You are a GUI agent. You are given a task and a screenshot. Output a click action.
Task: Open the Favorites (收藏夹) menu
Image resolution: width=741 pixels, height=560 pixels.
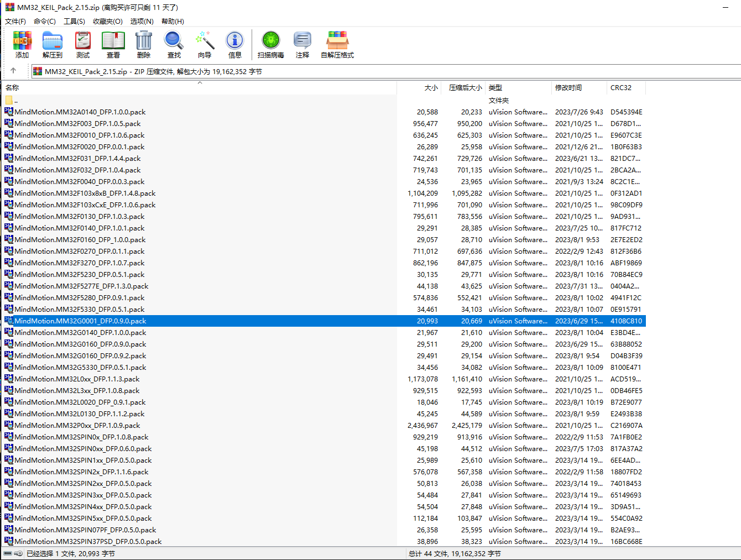click(x=107, y=21)
